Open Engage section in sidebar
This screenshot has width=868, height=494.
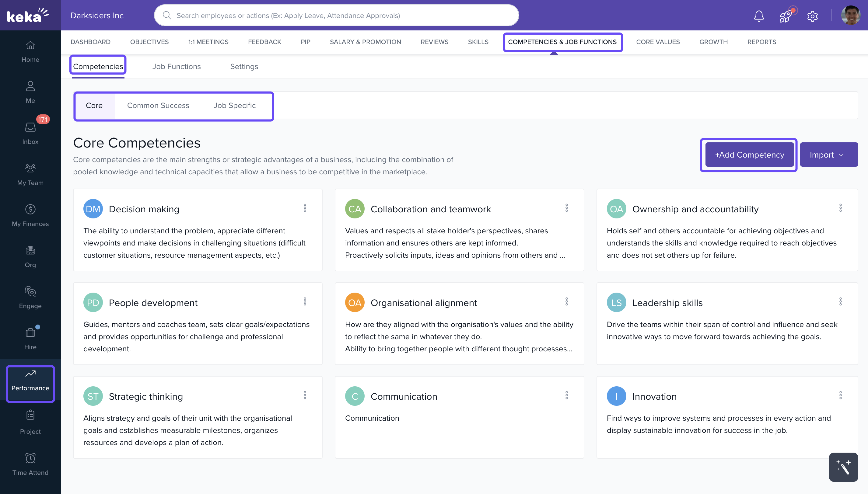tap(30, 297)
